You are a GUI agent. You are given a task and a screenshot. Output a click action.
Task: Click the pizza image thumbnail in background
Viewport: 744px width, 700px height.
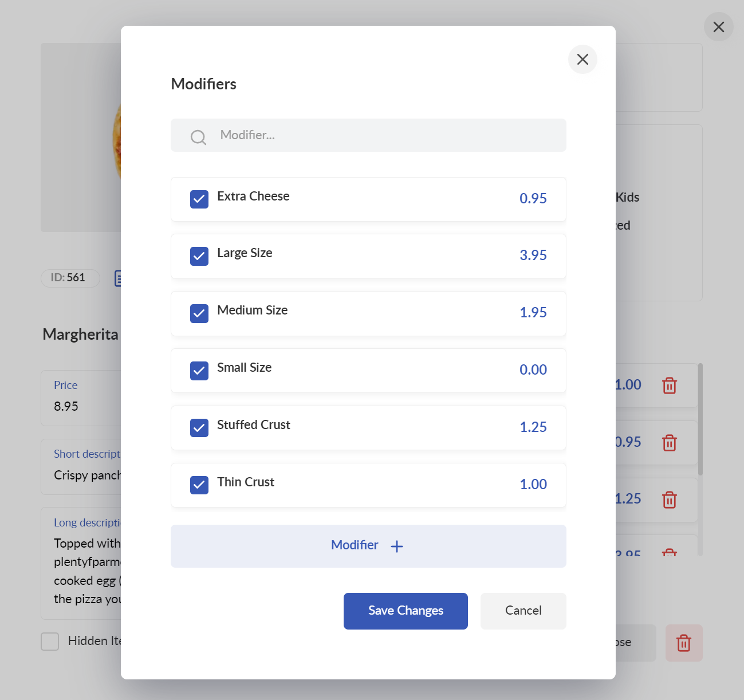tap(81, 137)
